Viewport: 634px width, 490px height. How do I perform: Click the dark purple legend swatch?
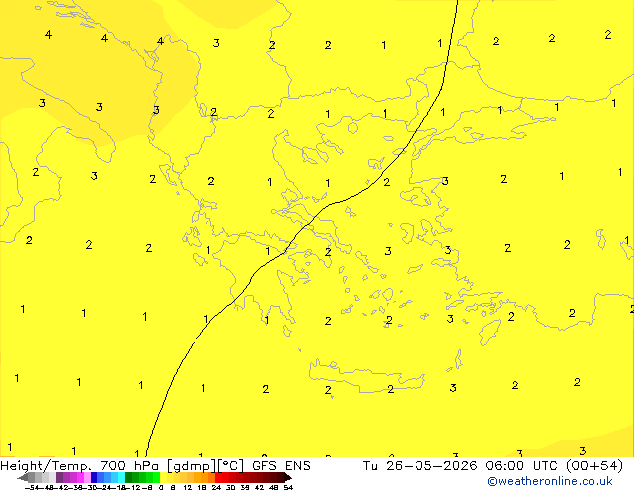59,477
